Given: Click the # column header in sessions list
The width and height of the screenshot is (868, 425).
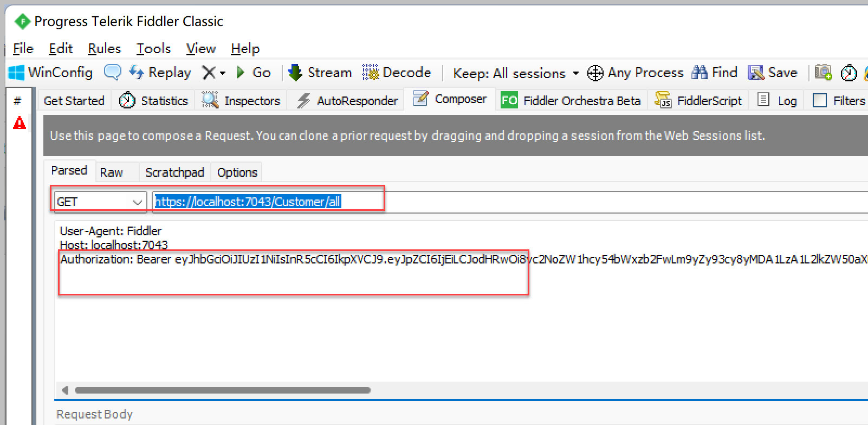Looking at the screenshot, I should click(x=17, y=101).
